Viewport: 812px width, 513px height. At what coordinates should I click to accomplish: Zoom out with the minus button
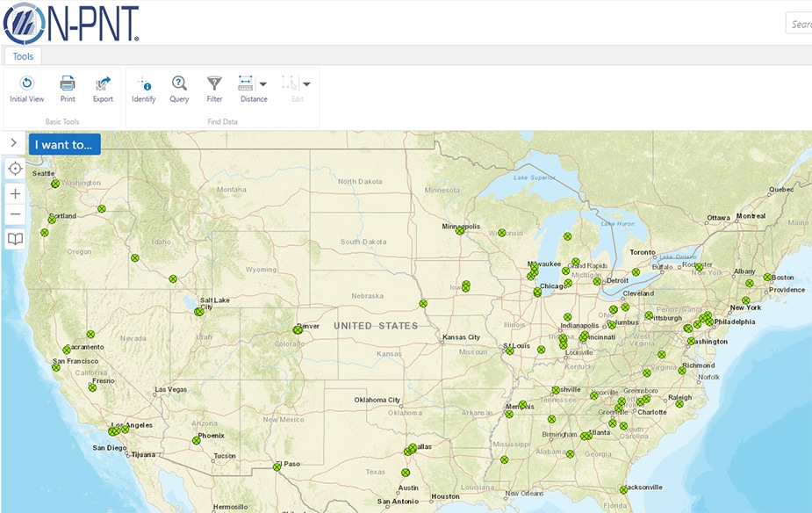(x=15, y=214)
